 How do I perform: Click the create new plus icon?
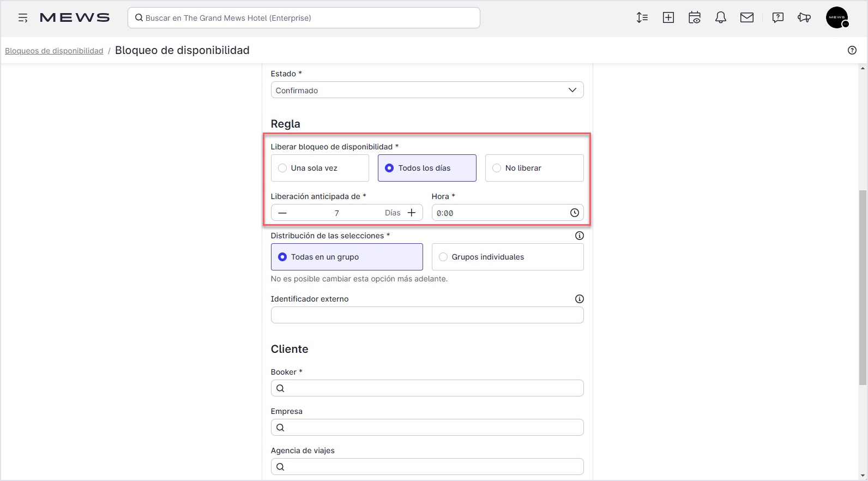click(x=668, y=17)
